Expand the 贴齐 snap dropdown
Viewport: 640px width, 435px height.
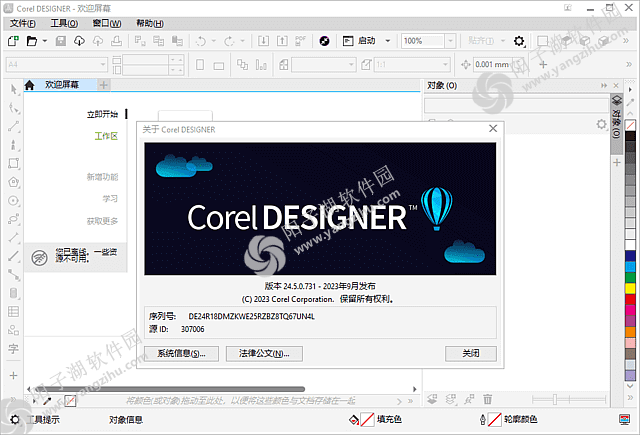(503, 41)
